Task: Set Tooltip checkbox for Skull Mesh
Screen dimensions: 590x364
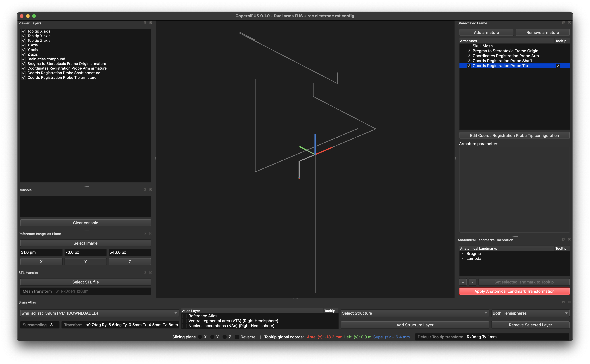Action: 558,46
